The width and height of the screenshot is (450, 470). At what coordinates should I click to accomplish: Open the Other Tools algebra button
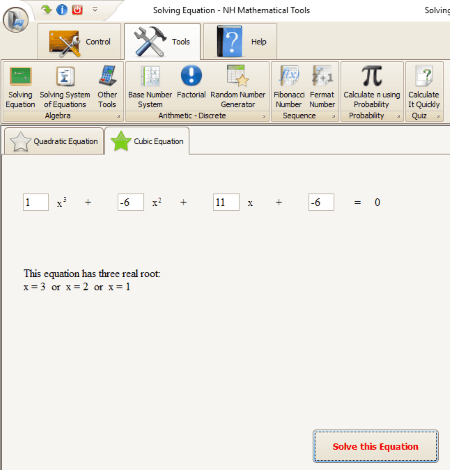click(107, 87)
